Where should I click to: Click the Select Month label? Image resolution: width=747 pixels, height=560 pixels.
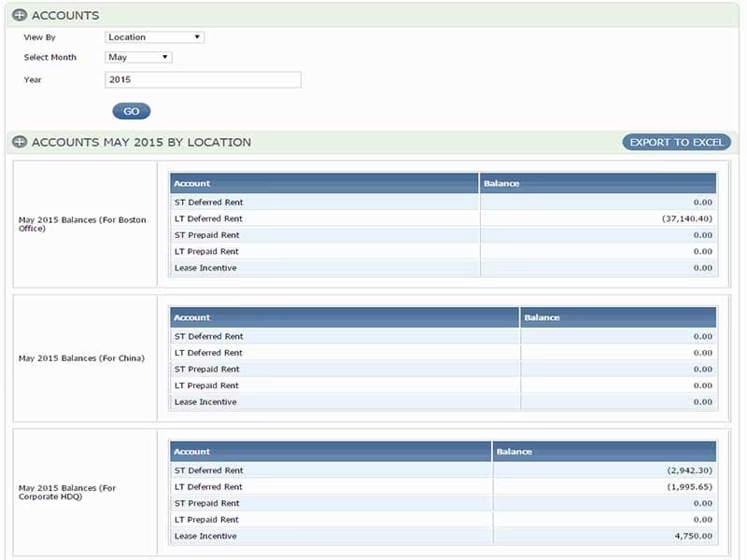[50, 57]
